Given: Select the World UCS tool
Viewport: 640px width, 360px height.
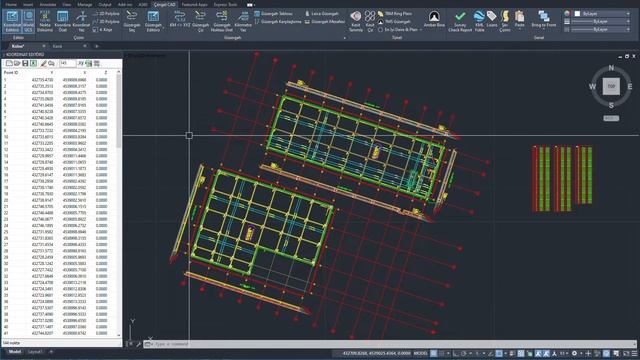Looking at the screenshot, I should 28,21.
